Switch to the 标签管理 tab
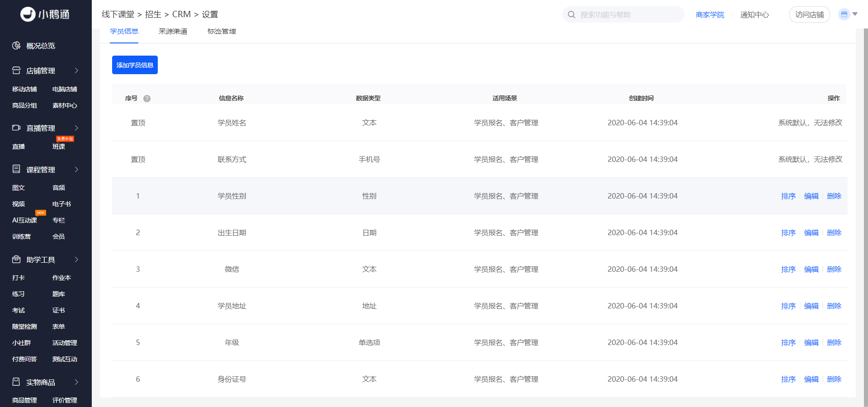The height and width of the screenshot is (407, 868). 222,31
